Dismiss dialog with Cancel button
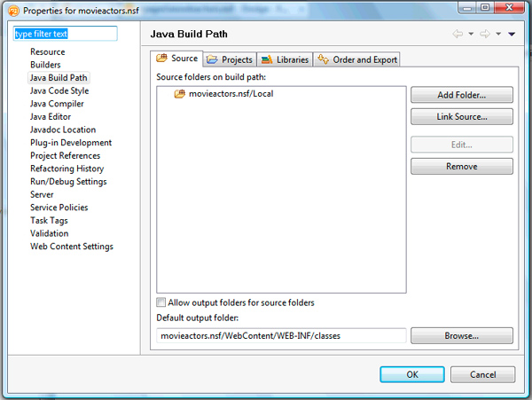 click(x=483, y=374)
